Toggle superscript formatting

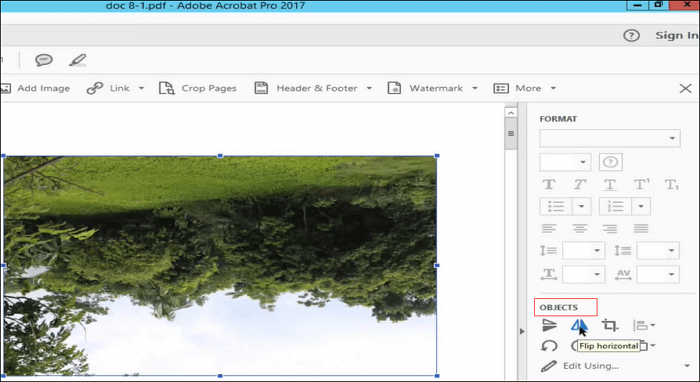(641, 184)
